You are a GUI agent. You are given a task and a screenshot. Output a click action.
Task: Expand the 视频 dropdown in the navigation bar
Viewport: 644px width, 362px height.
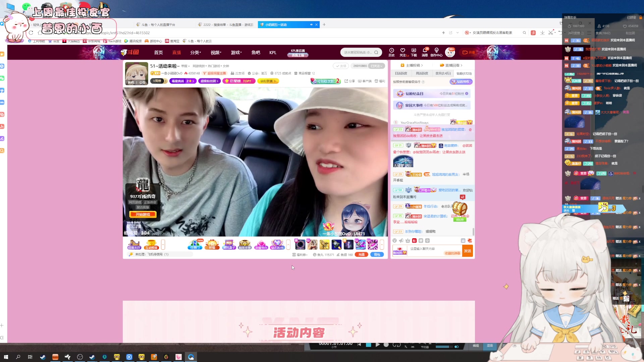(216, 53)
